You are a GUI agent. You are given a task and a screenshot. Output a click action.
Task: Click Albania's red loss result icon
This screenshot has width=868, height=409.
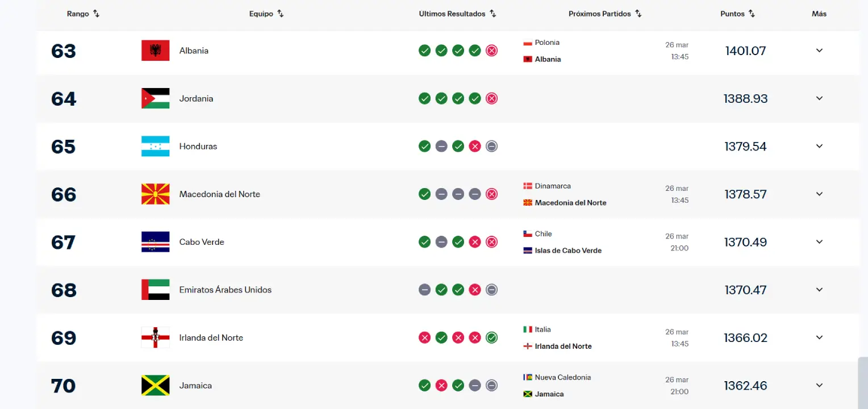pyautogui.click(x=492, y=51)
